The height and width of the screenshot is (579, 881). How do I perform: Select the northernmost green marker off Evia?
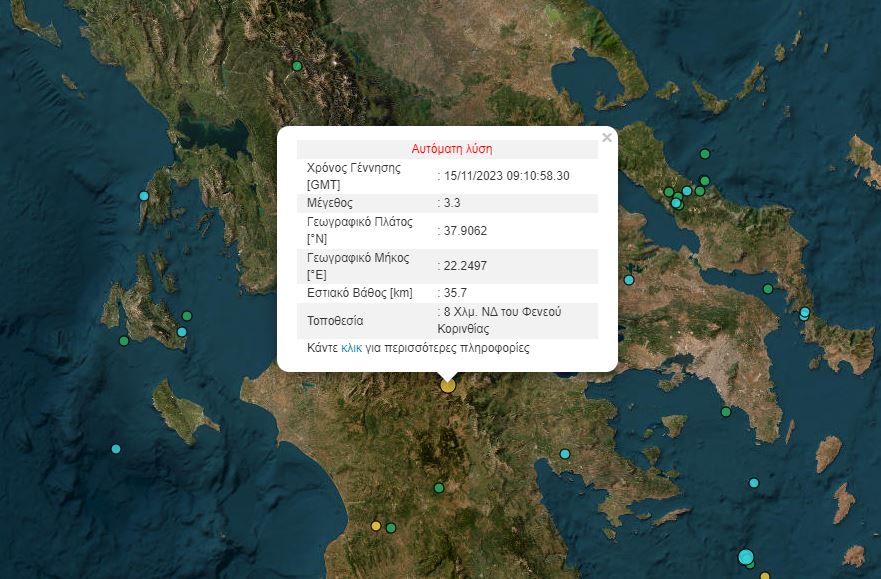[x=705, y=154]
